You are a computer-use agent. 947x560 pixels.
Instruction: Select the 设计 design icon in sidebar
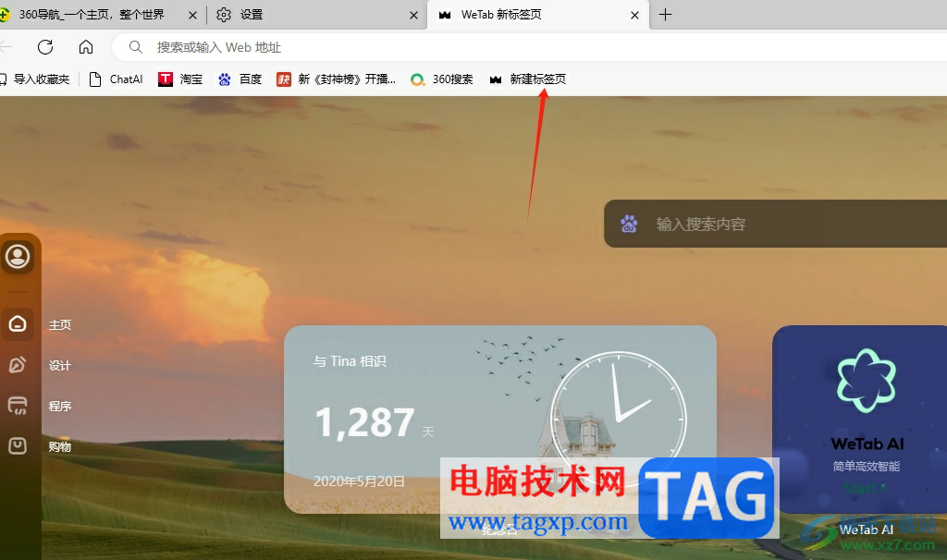pyautogui.click(x=18, y=365)
